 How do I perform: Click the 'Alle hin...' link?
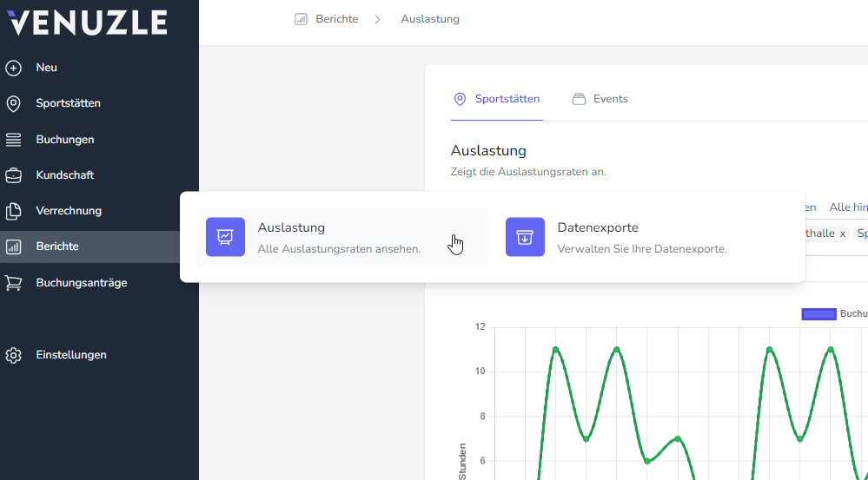pos(848,207)
